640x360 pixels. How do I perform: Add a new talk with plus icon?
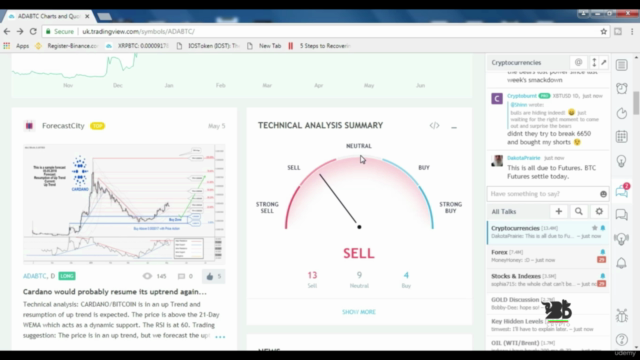tap(558, 211)
